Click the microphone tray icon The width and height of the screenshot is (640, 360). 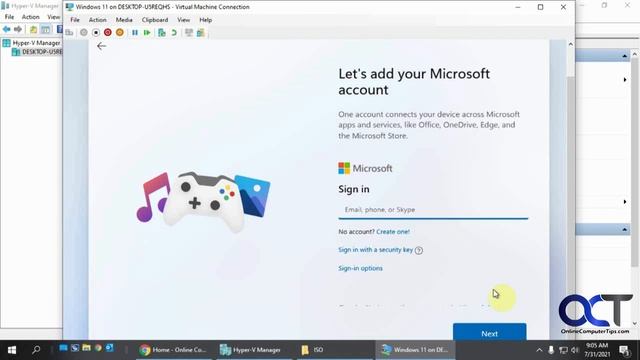tap(551, 350)
